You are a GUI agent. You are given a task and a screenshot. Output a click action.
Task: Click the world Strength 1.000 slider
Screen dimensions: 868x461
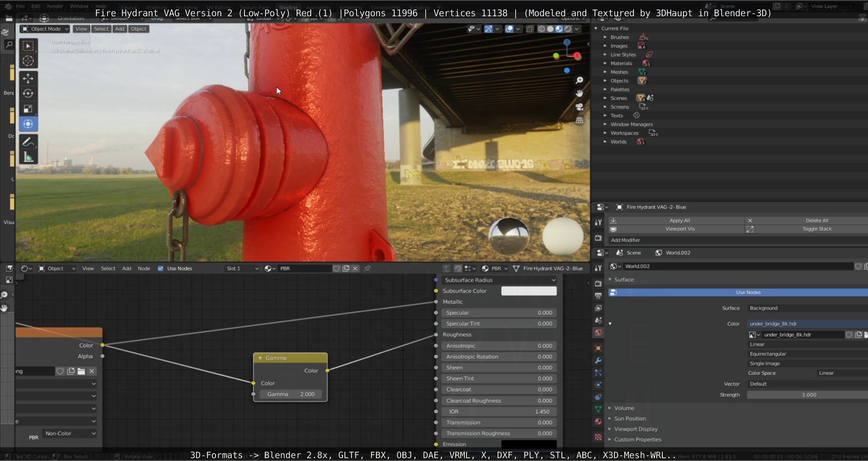point(808,395)
